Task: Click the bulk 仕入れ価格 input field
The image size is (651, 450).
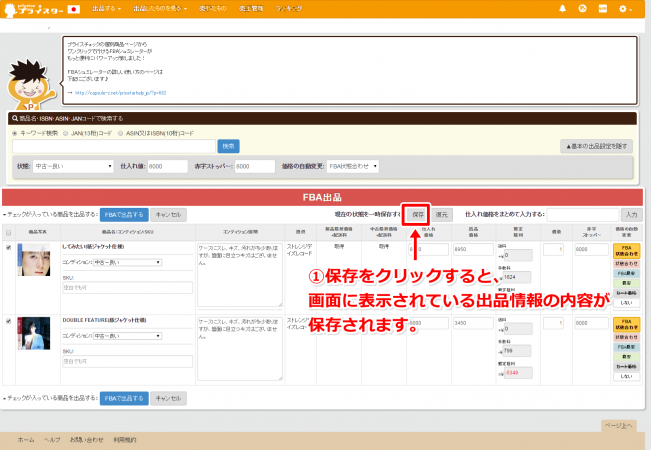Action: click(582, 215)
